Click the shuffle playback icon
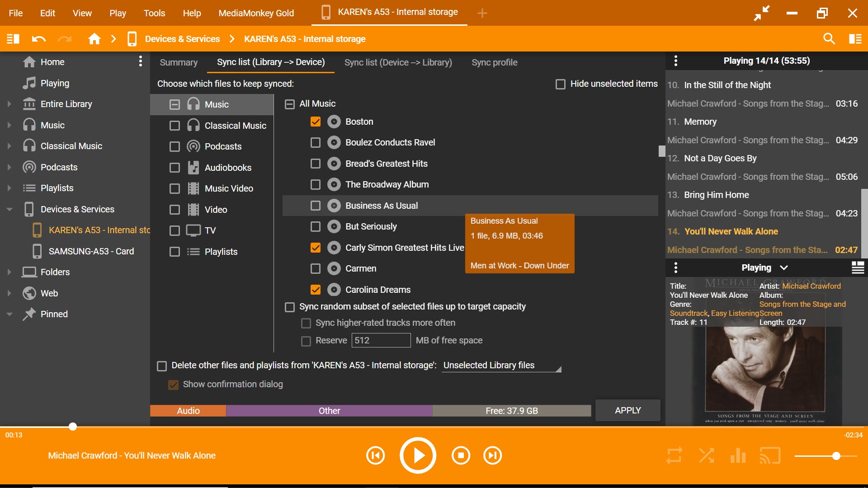Screen dimensions: 868x488 click(706, 455)
